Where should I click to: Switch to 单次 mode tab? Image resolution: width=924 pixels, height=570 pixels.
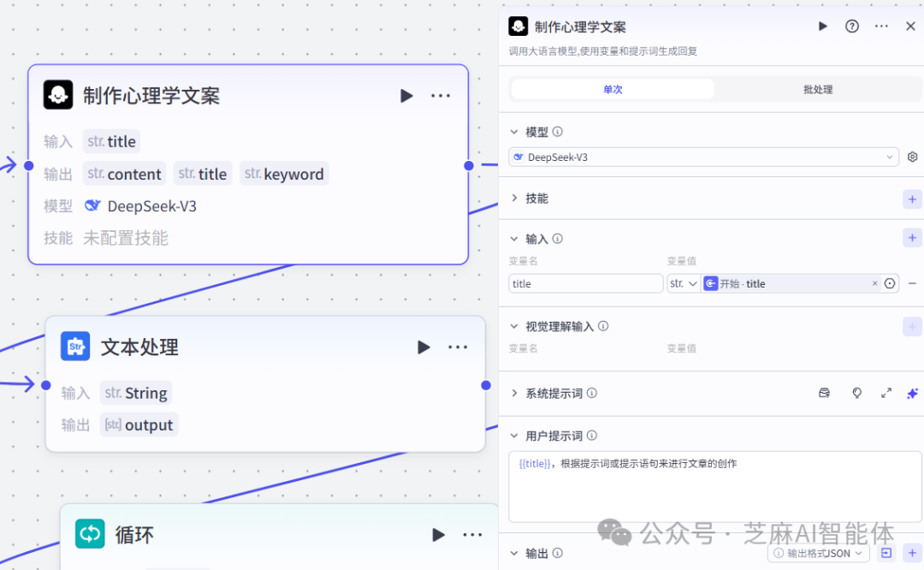click(x=613, y=89)
